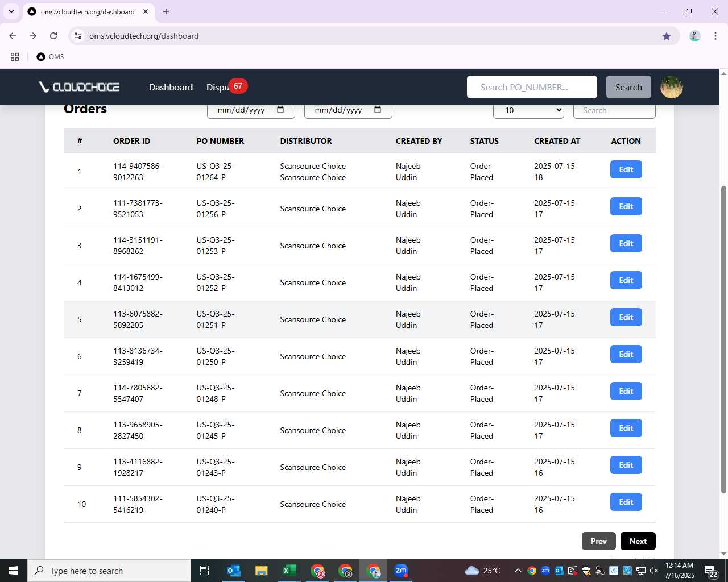This screenshot has width=728, height=582.
Task: Select order ID 113-6075882-5892205
Action: [138, 319]
